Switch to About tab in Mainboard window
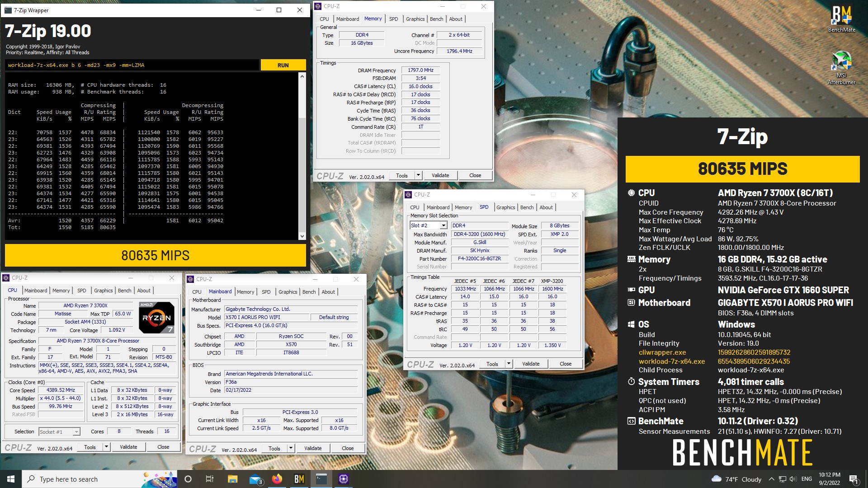 [328, 292]
